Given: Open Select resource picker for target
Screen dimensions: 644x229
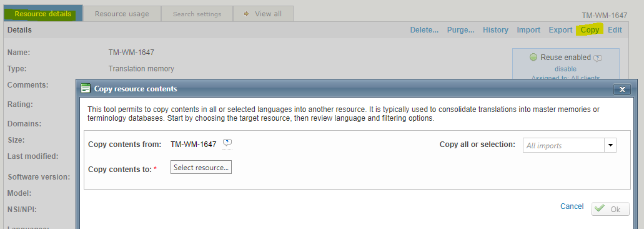Looking at the screenshot, I should tap(201, 167).
